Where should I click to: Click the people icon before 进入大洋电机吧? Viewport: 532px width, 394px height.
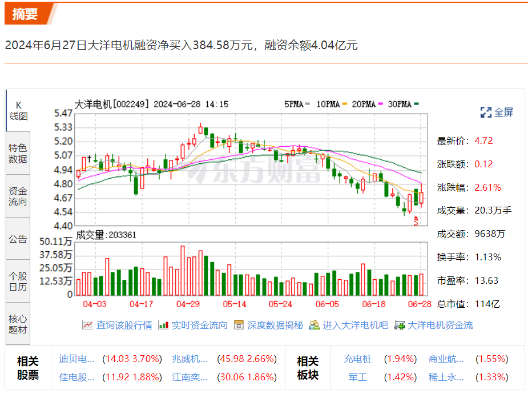[x=314, y=325]
